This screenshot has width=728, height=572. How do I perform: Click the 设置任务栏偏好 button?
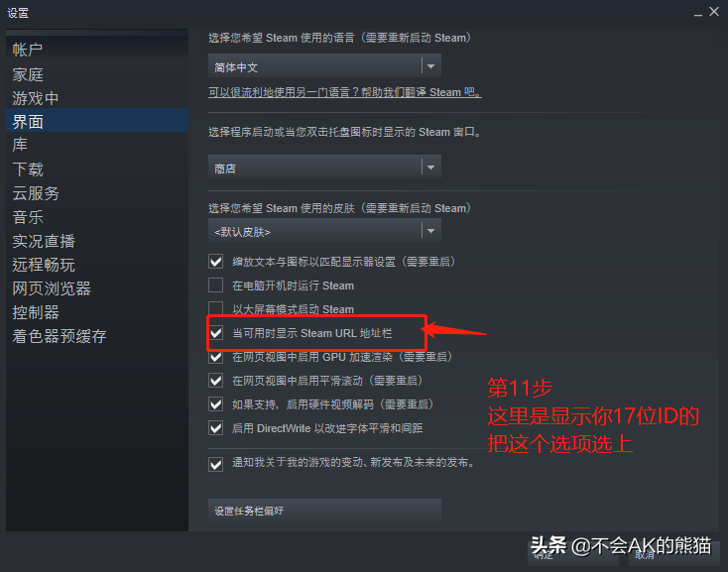coord(324,511)
